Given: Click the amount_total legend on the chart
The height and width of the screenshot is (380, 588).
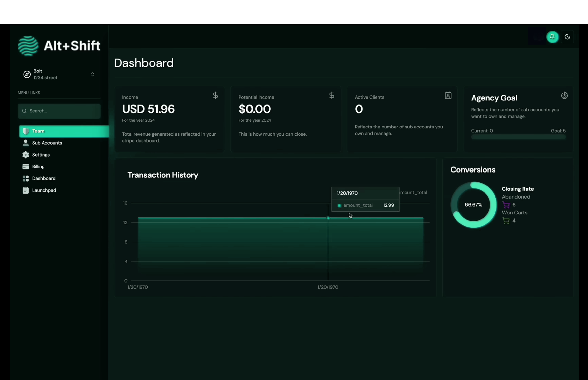Looking at the screenshot, I should (x=413, y=193).
